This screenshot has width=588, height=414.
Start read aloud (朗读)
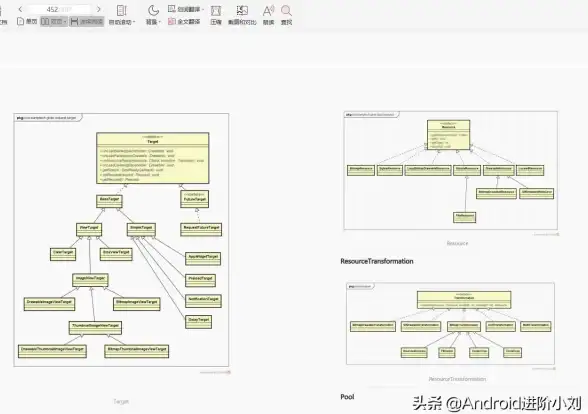coord(268,15)
